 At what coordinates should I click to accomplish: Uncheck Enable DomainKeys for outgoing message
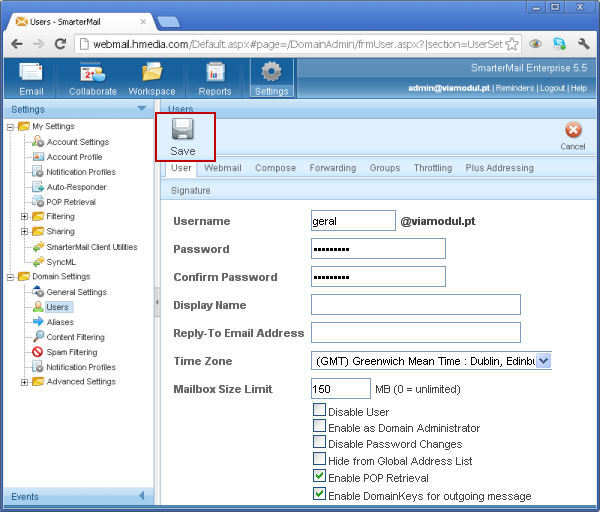click(319, 494)
